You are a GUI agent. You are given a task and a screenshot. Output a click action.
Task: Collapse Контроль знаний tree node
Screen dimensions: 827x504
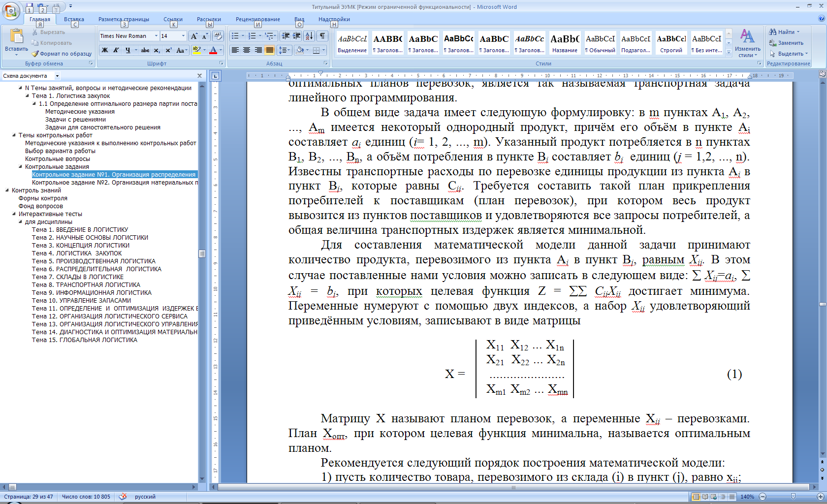tap(7, 190)
